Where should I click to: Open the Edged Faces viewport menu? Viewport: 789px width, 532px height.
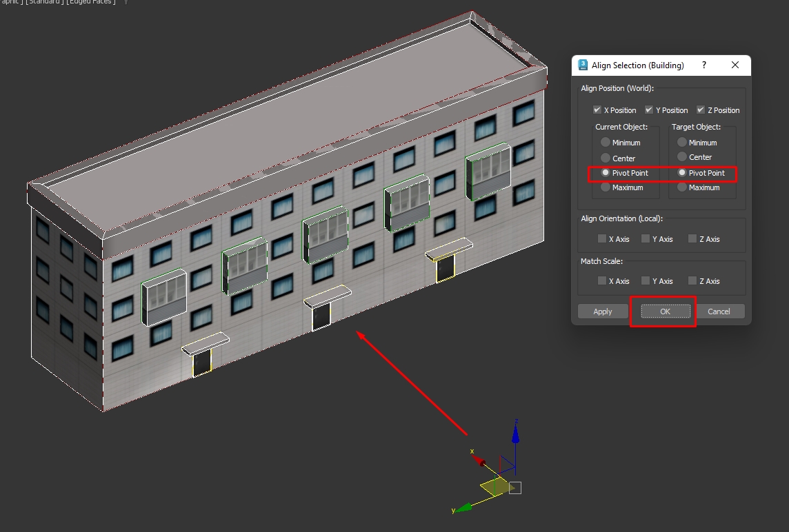[x=91, y=2]
